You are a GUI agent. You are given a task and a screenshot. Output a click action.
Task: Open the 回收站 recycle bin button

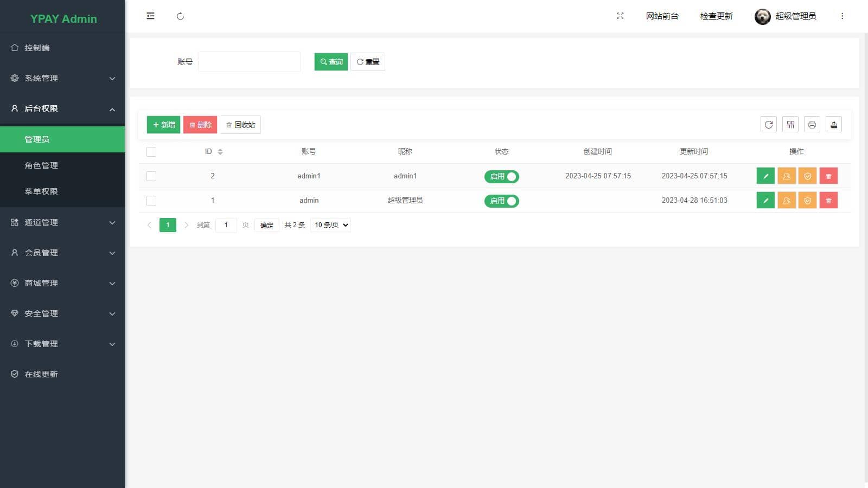click(x=240, y=125)
